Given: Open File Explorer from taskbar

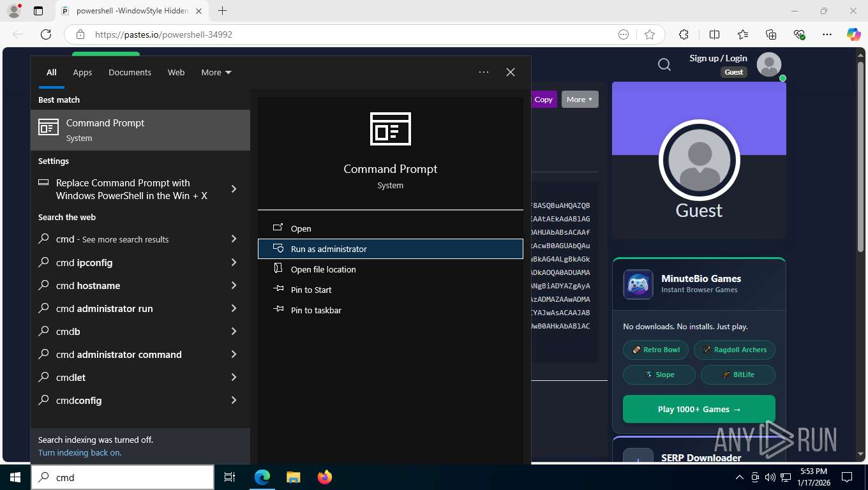Looking at the screenshot, I should click(x=293, y=477).
